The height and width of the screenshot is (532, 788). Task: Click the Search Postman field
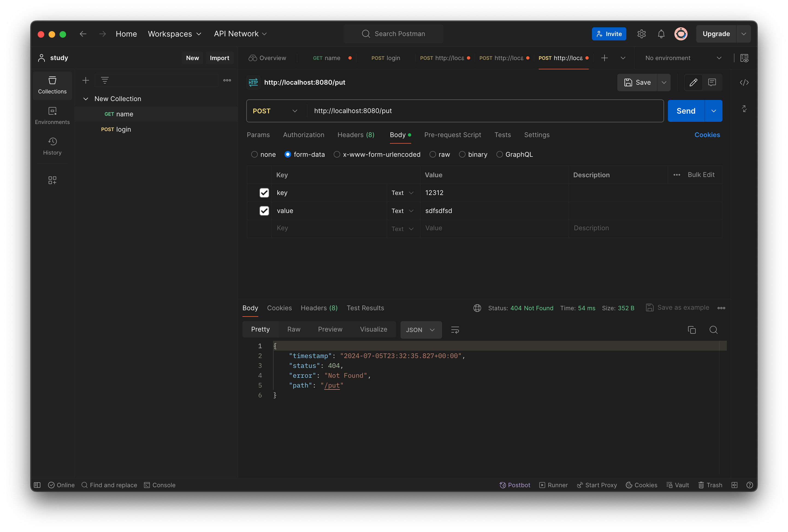[x=393, y=34]
